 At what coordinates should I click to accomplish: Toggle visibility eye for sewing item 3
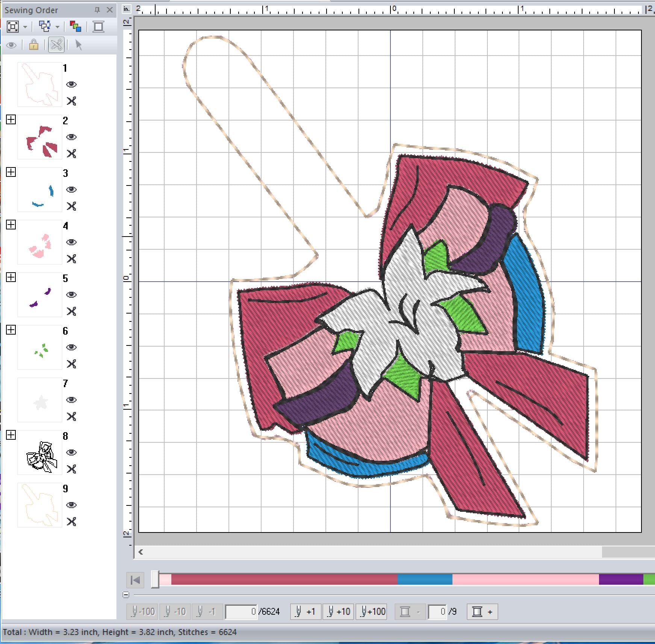click(71, 190)
